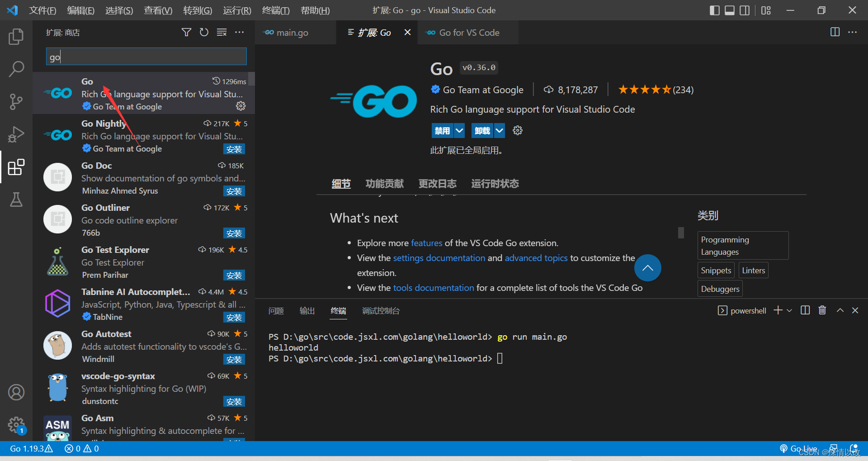Install the vscode-go-syntax extension

pos(234,401)
